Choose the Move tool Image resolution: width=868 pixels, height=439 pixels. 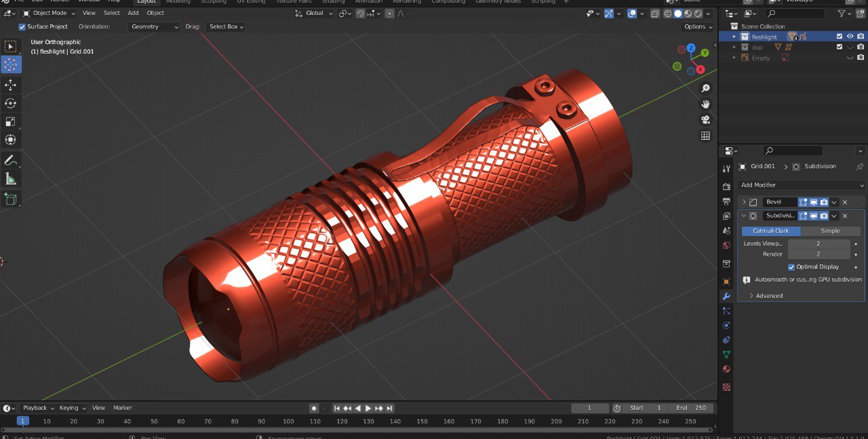[11, 85]
